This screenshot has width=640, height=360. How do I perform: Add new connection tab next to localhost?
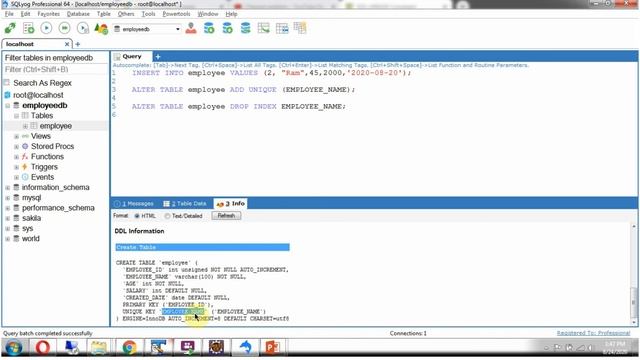78,44
